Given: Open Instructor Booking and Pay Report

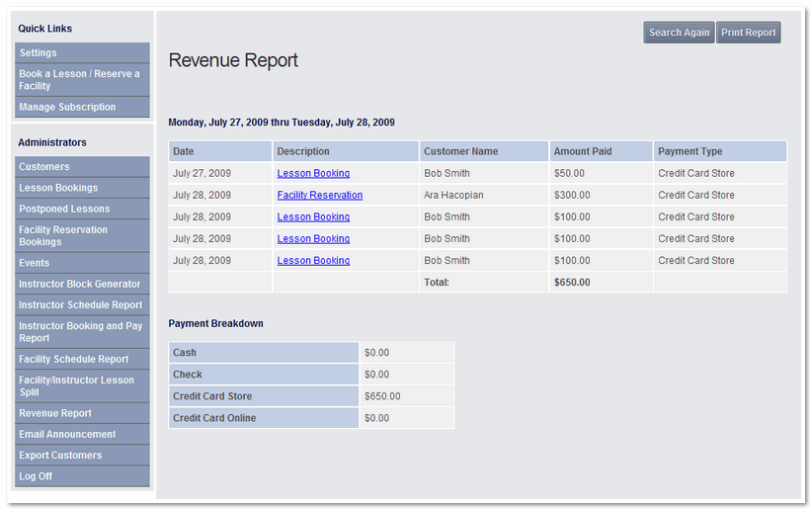Looking at the screenshot, I should pos(82,332).
